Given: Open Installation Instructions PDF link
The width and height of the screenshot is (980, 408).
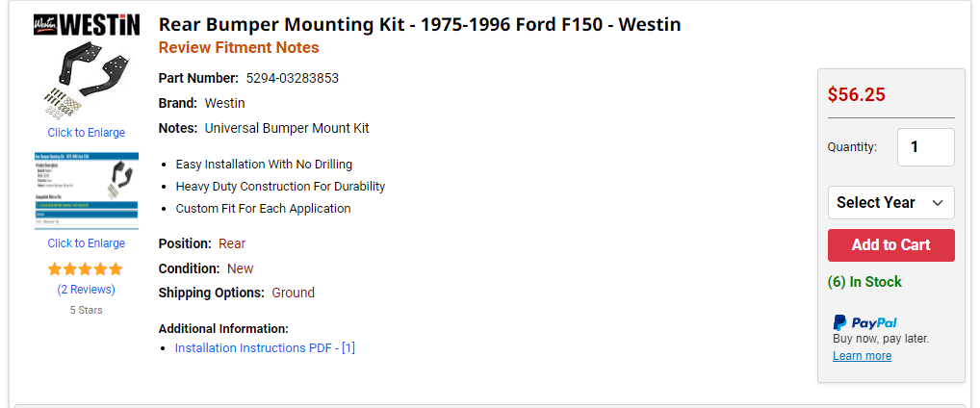Looking at the screenshot, I should pos(265,348).
